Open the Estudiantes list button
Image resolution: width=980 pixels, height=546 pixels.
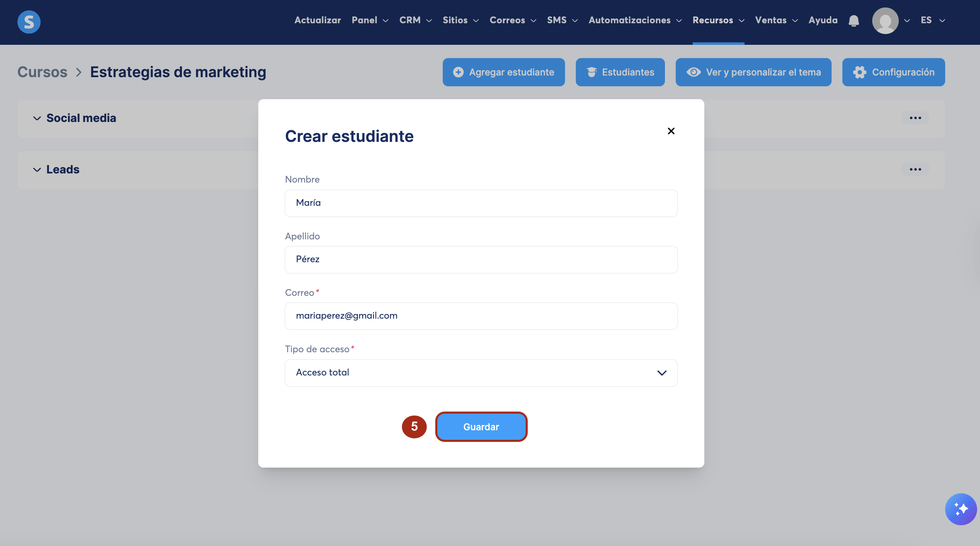[620, 72]
